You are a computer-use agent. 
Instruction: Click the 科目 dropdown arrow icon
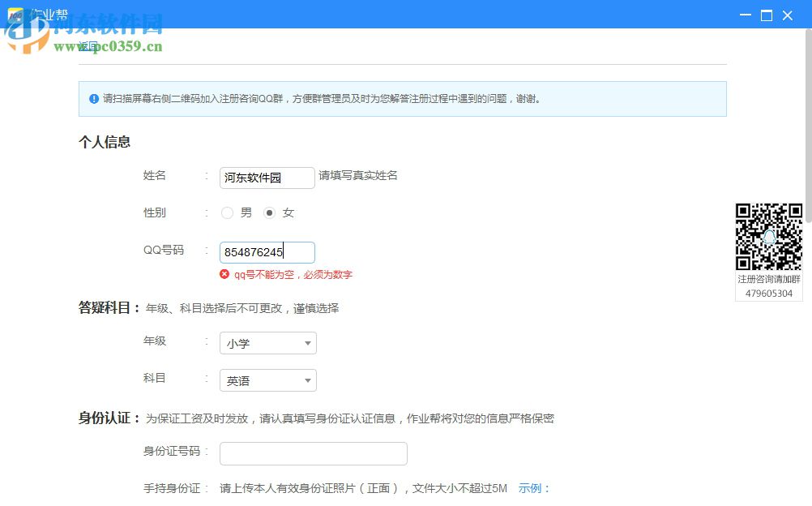[x=308, y=380]
